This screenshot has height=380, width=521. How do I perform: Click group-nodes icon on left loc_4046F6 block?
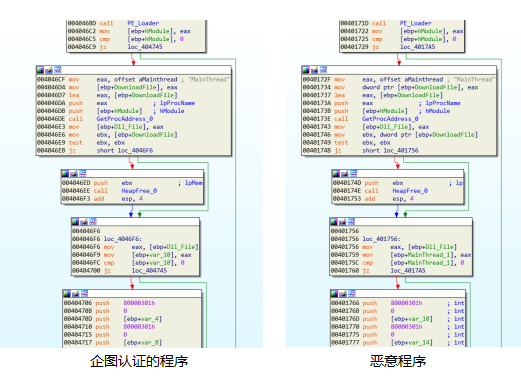pos(93,222)
